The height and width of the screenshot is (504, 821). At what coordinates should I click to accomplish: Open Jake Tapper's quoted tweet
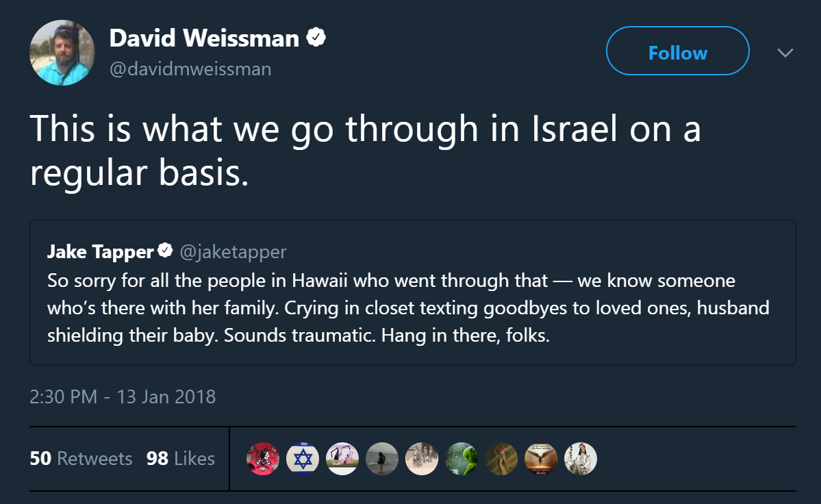click(x=413, y=292)
